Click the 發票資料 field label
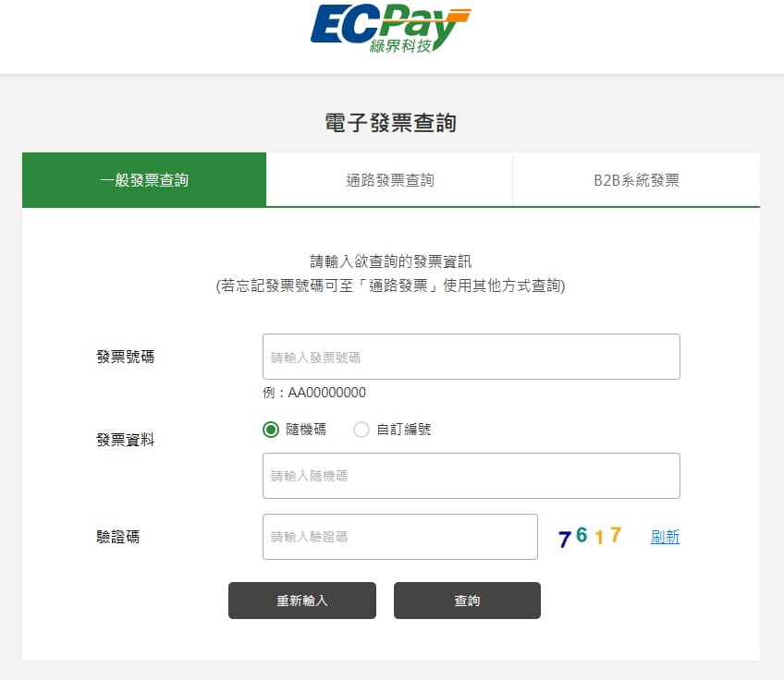 point(126,440)
